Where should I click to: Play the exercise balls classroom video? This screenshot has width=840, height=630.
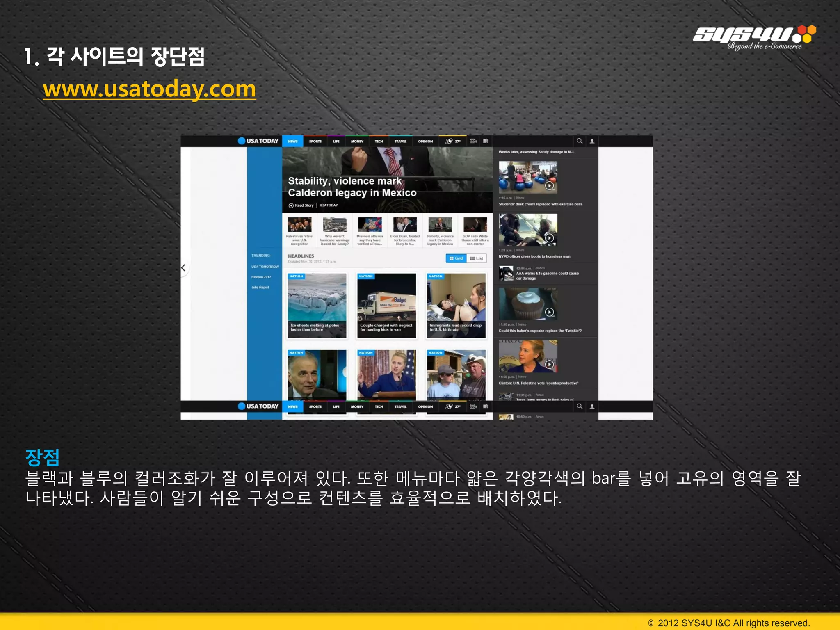pos(550,186)
